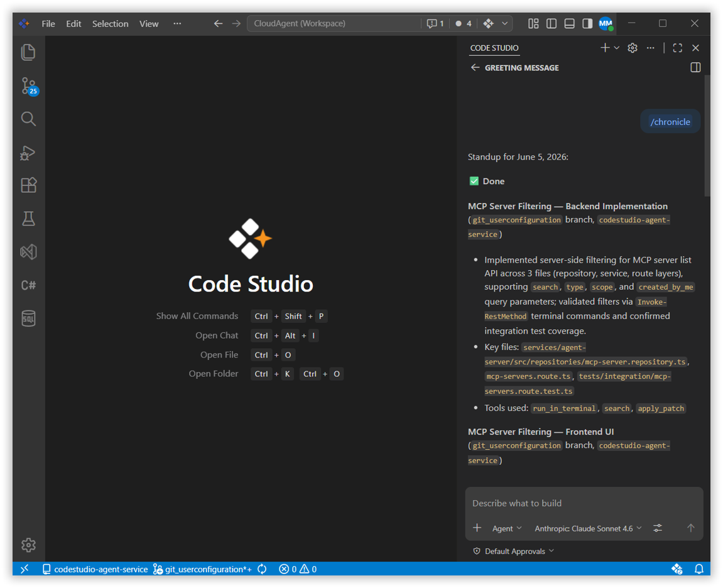This screenshot has width=723, height=588.
Task: Open the Agent mode dropdown
Action: (507, 528)
